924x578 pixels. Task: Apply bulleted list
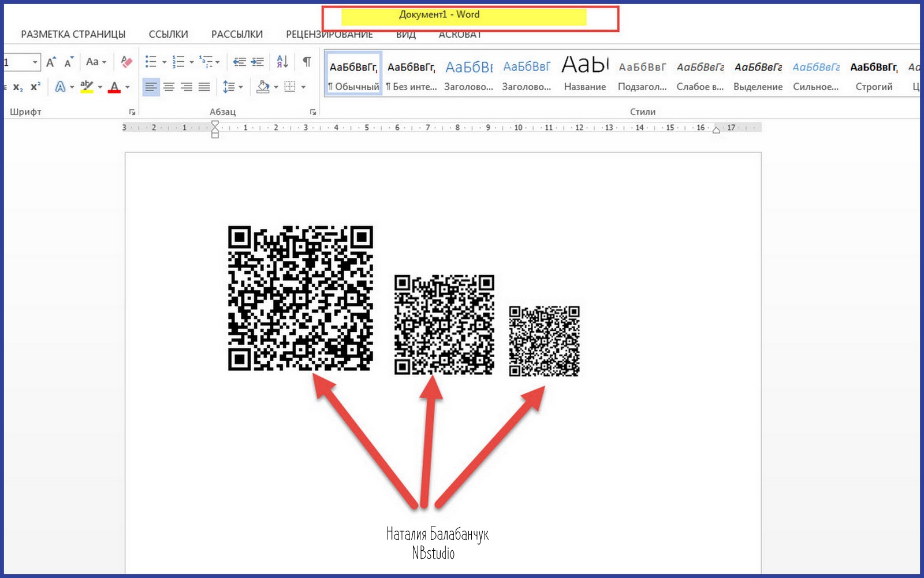[x=151, y=62]
